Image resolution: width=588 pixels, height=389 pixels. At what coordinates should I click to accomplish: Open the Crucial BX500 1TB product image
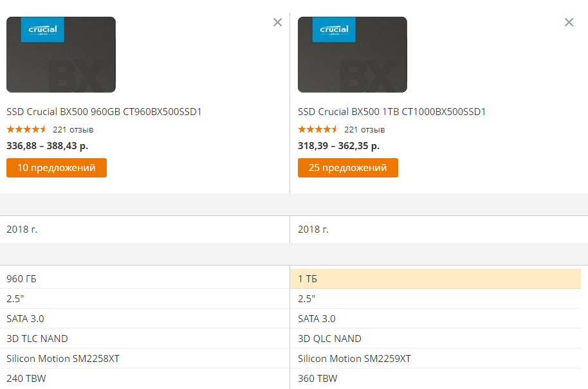pos(353,55)
